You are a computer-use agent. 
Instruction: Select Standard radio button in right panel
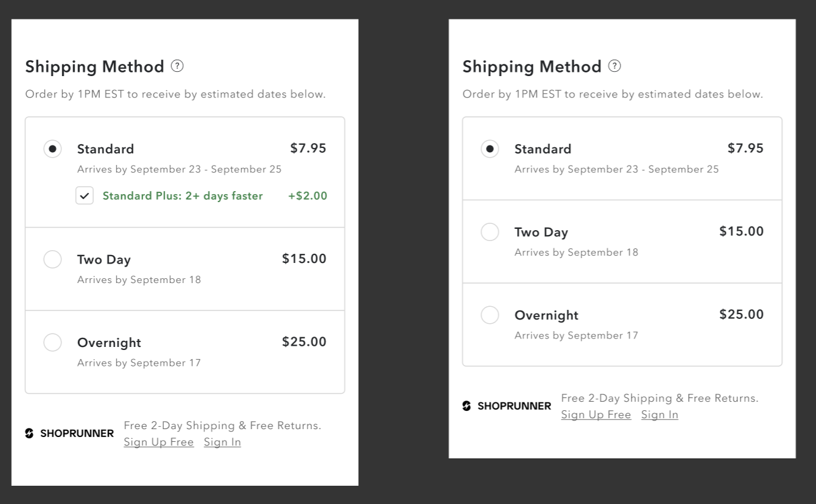coord(490,149)
